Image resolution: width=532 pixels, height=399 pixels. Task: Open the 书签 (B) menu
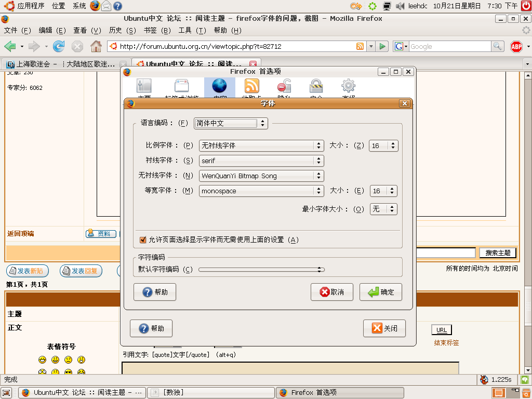pos(157,31)
